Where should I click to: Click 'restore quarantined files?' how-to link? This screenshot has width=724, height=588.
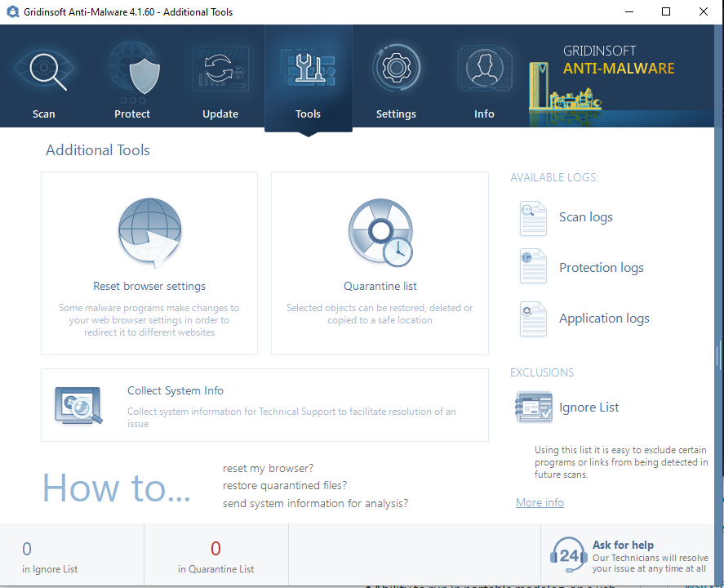tap(285, 485)
